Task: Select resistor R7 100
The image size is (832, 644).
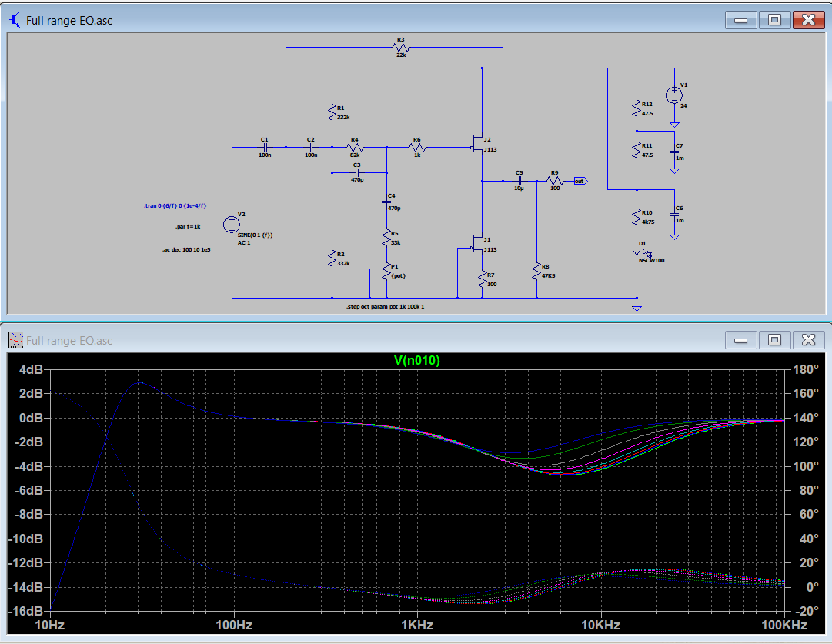Action: click(483, 279)
